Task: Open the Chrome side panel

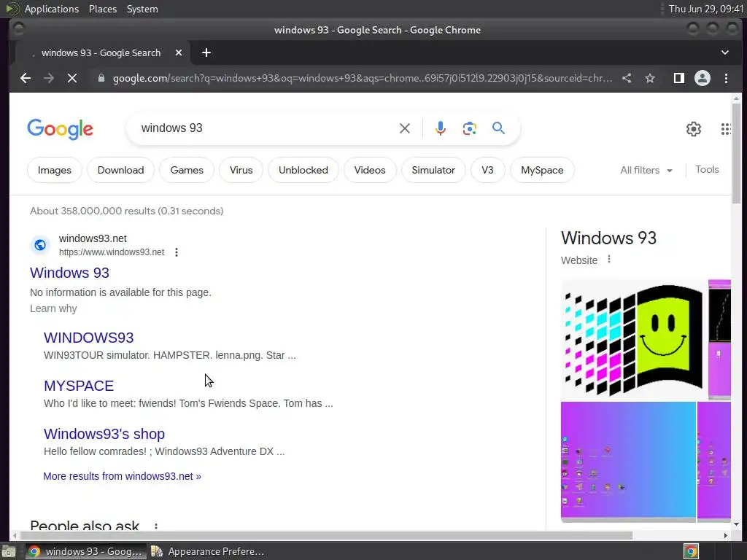Action: [x=679, y=78]
